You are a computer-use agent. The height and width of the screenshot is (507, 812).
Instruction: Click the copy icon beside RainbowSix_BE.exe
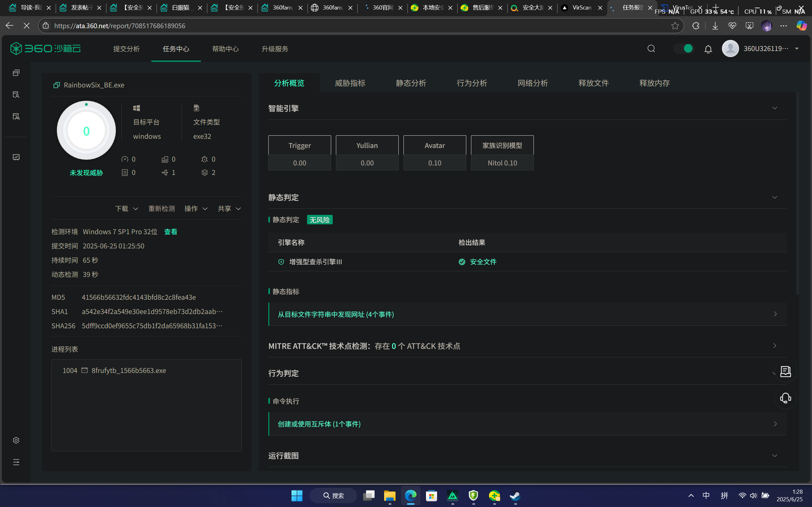(x=56, y=85)
